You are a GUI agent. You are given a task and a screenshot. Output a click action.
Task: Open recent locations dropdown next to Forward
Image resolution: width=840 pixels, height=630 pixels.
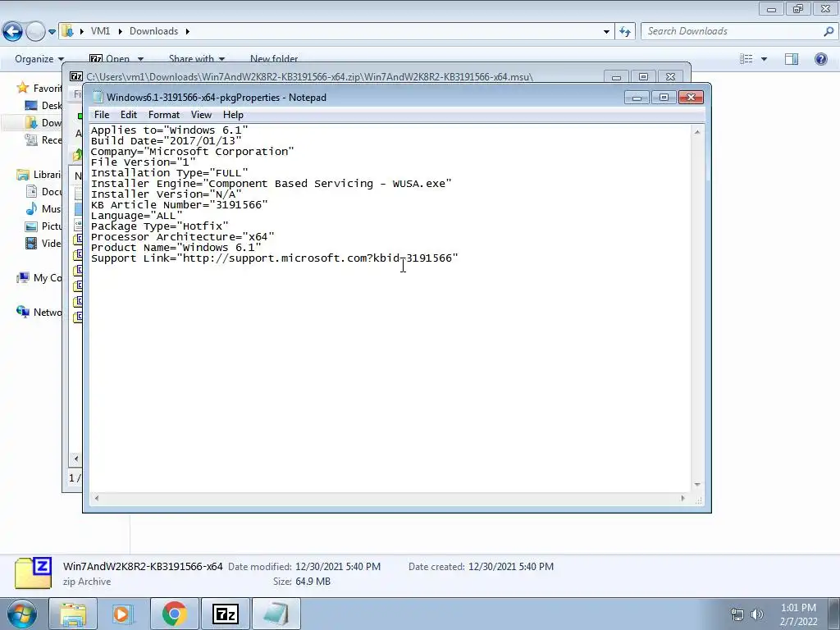[x=52, y=32]
